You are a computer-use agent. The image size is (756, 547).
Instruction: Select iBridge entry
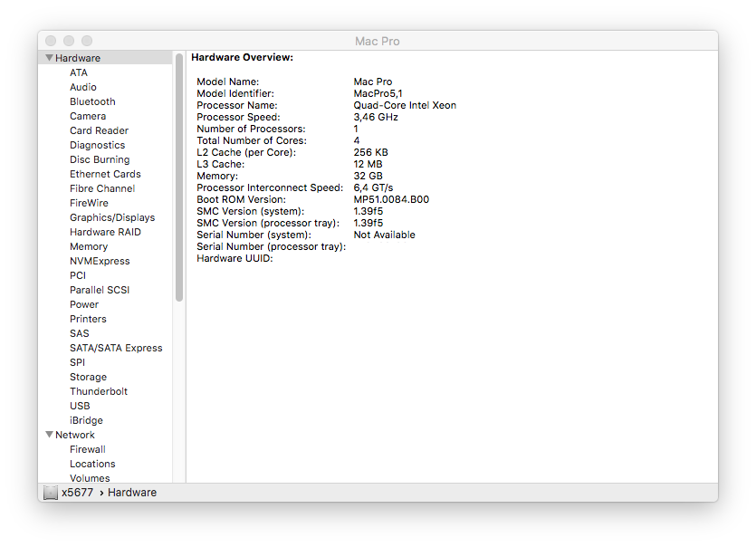coord(86,419)
